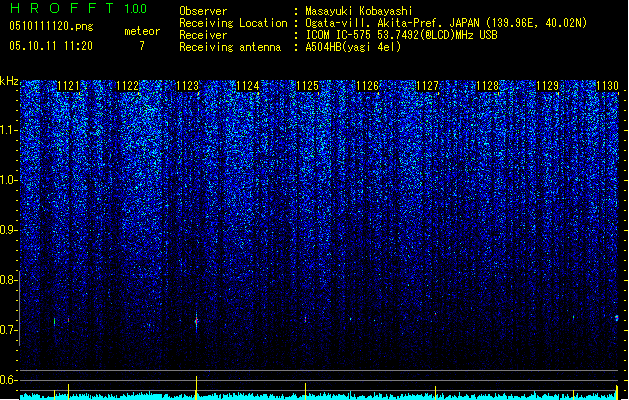Click the 0.8 kHz axis label
Screen dimensions: 629x400
point(8,280)
